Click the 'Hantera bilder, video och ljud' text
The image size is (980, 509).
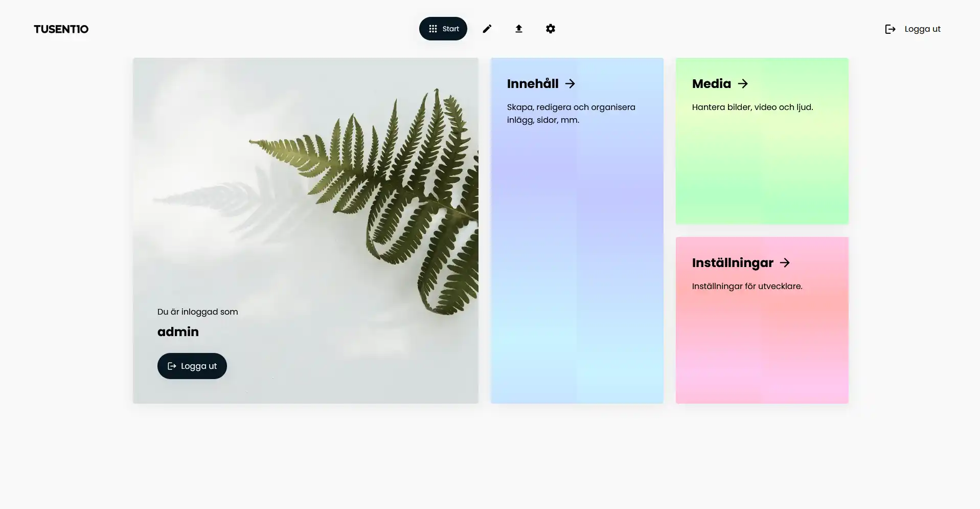pos(752,107)
